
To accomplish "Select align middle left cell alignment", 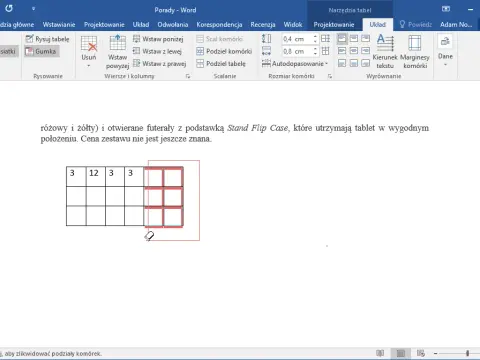I will coord(342,51).
